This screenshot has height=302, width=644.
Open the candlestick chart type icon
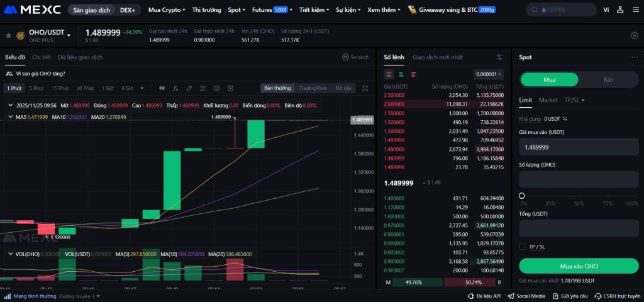click(162, 88)
